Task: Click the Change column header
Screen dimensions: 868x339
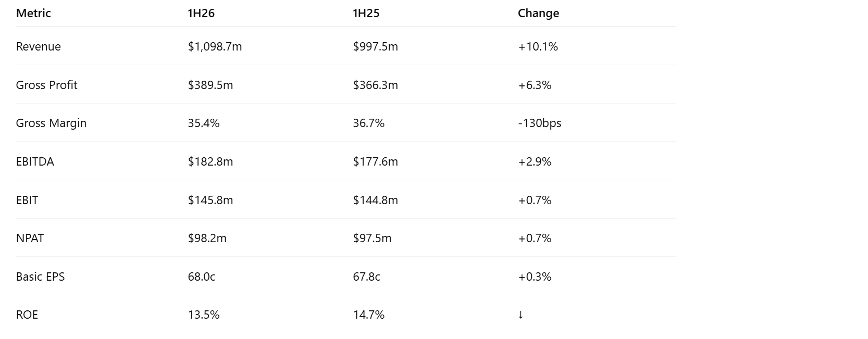Action: coord(538,14)
